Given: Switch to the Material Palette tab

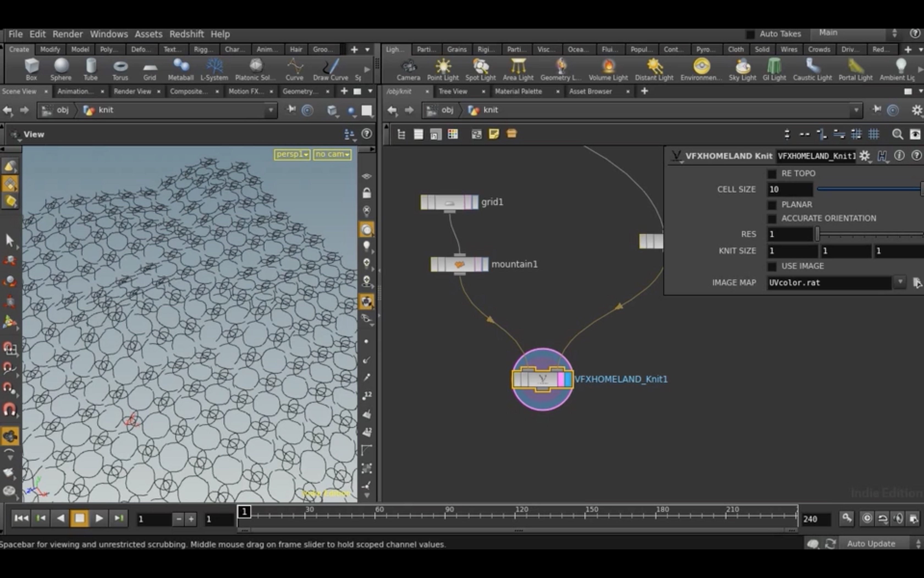Looking at the screenshot, I should pyautogui.click(x=518, y=91).
